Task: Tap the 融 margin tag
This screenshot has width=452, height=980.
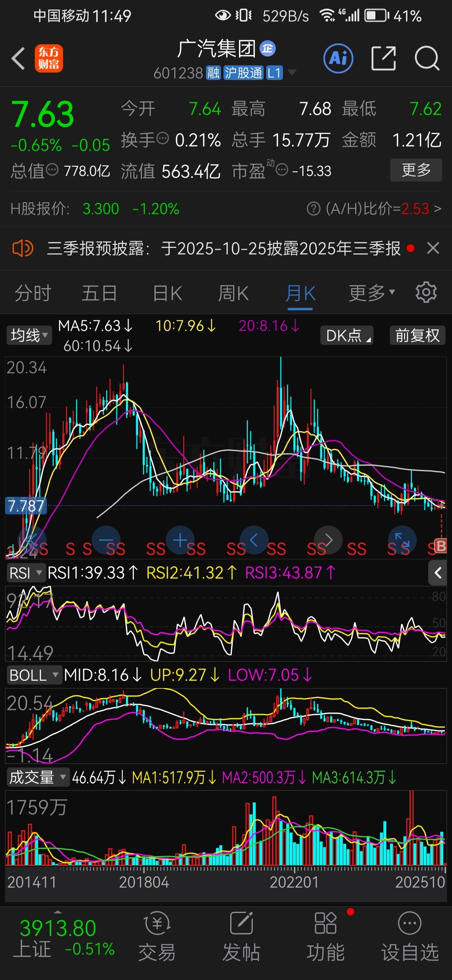Action: (x=213, y=73)
